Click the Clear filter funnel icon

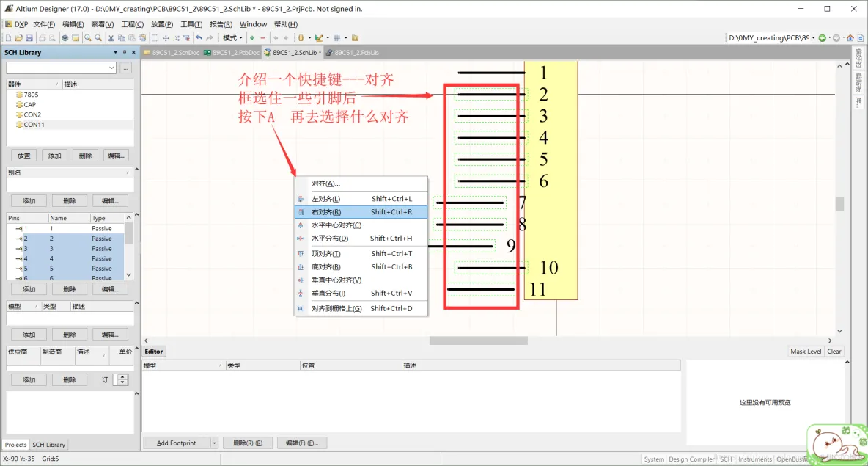(x=186, y=38)
